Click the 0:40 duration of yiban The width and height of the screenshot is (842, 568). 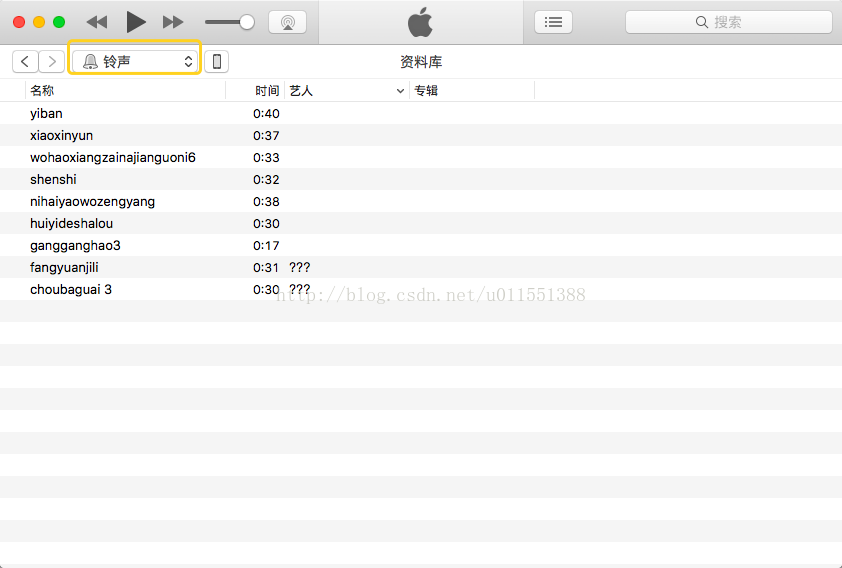pyautogui.click(x=266, y=113)
